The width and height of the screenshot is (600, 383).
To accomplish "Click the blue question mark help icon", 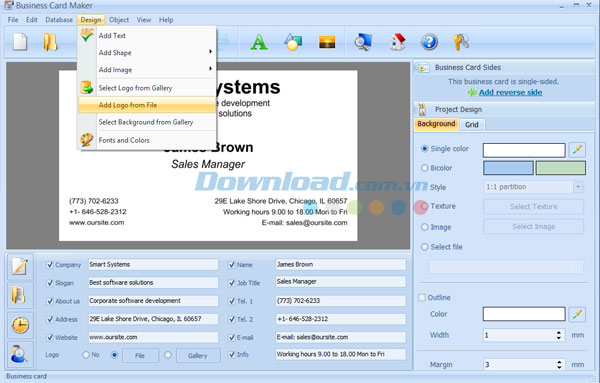I will click(429, 42).
